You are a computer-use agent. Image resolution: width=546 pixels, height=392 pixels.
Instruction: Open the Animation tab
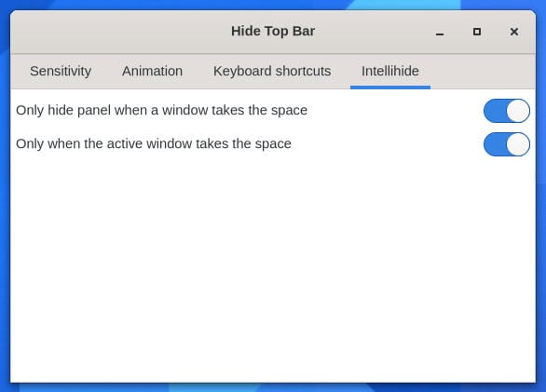click(152, 72)
